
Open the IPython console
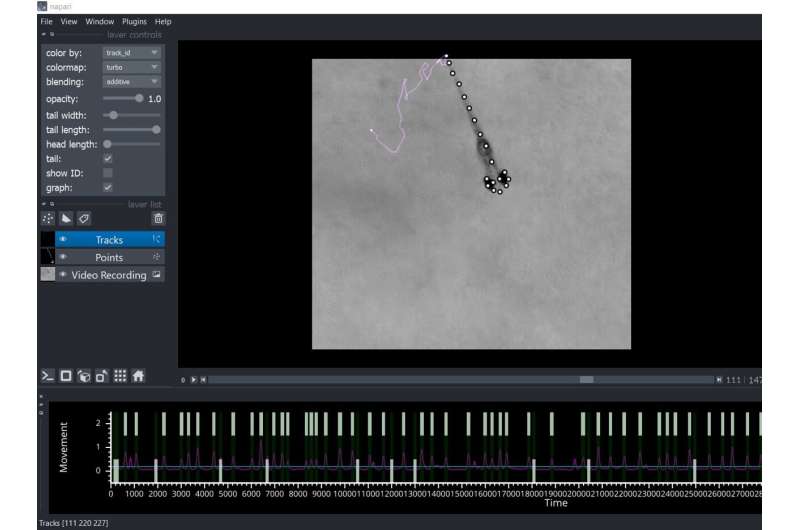48,376
